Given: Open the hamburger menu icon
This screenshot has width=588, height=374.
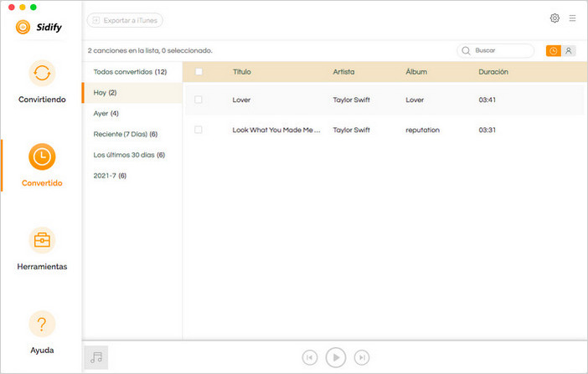Looking at the screenshot, I should point(572,18).
